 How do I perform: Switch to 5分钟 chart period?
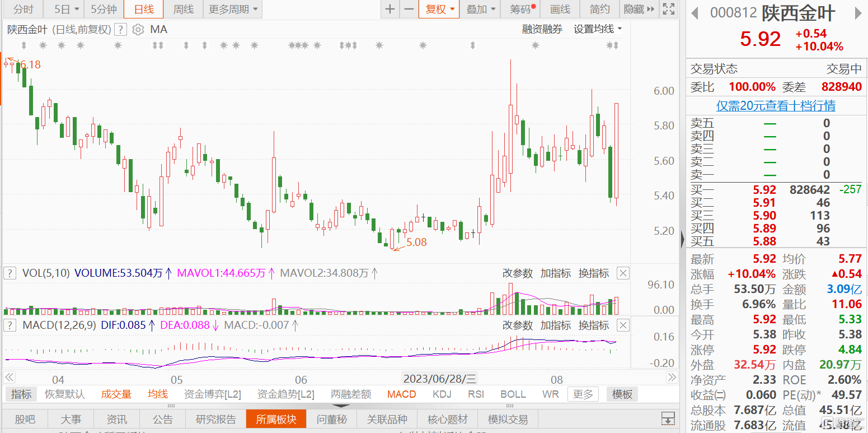click(x=104, y=9)
